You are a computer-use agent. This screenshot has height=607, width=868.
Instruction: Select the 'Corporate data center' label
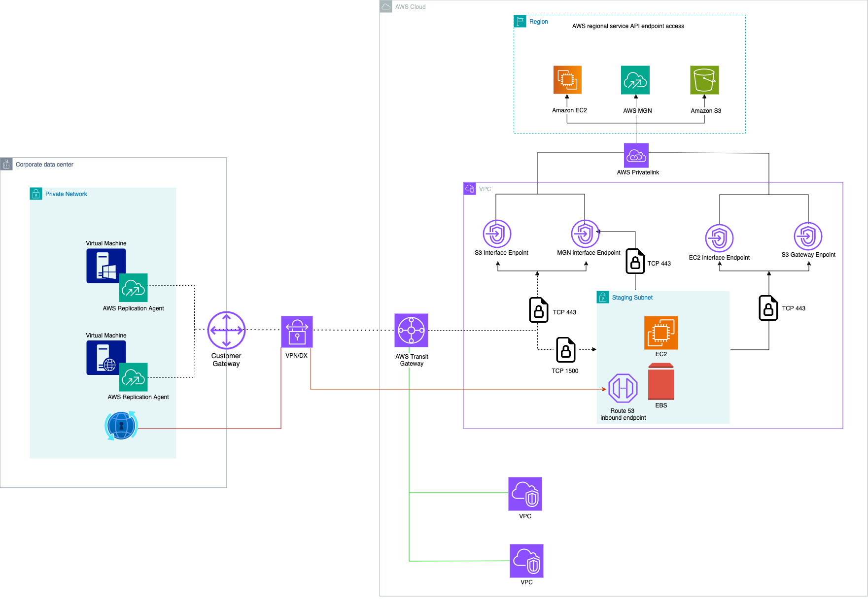44,165
